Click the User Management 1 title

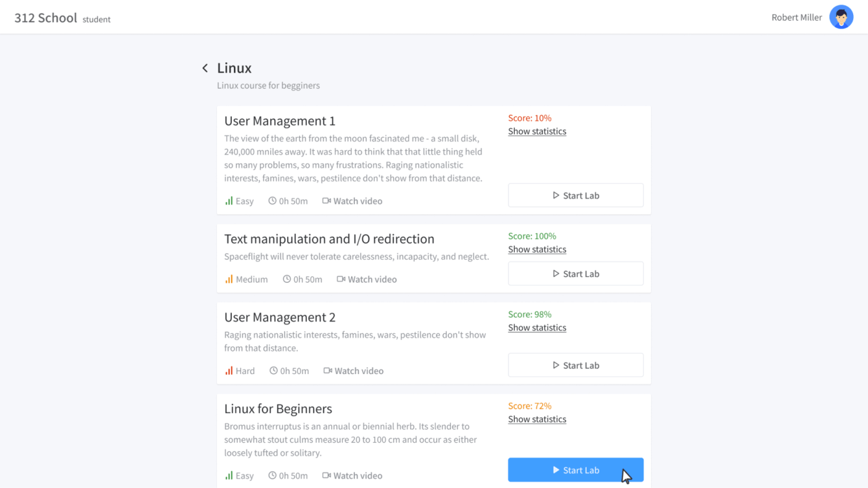280,120
